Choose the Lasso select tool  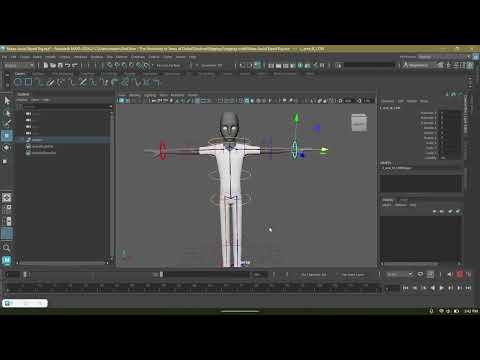point(7,113)
